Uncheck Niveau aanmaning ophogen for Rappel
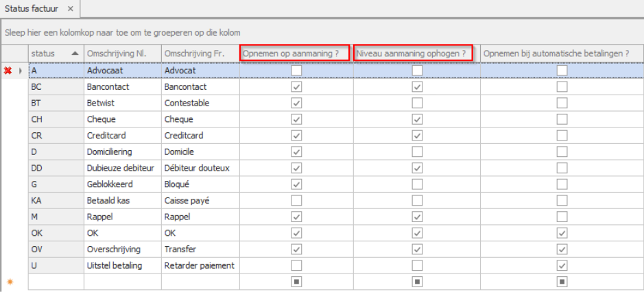This screenshot has width=644, height=292. pos(417,217)
